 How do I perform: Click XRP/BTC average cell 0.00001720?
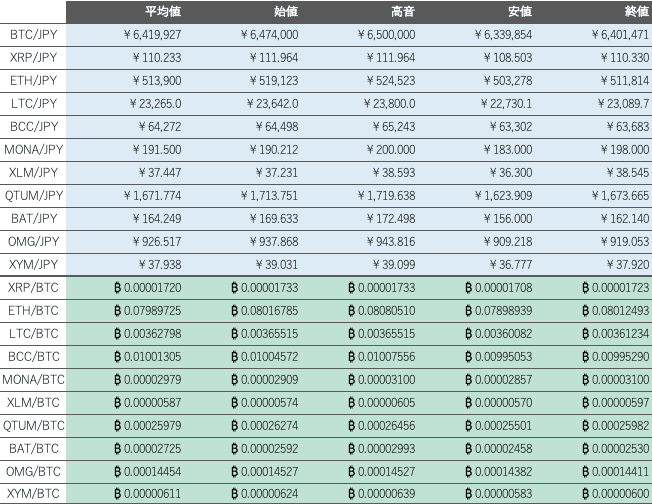148,287
